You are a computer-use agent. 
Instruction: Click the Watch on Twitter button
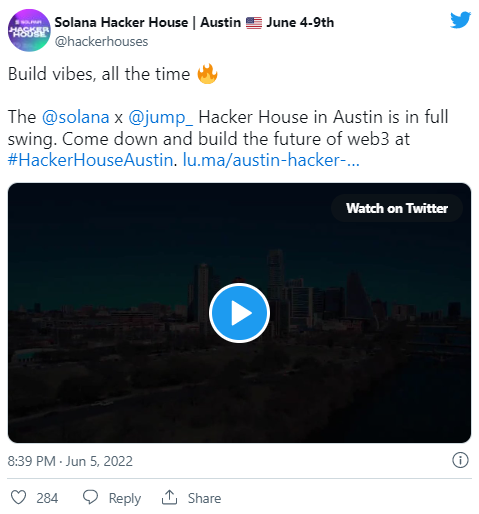397,208
